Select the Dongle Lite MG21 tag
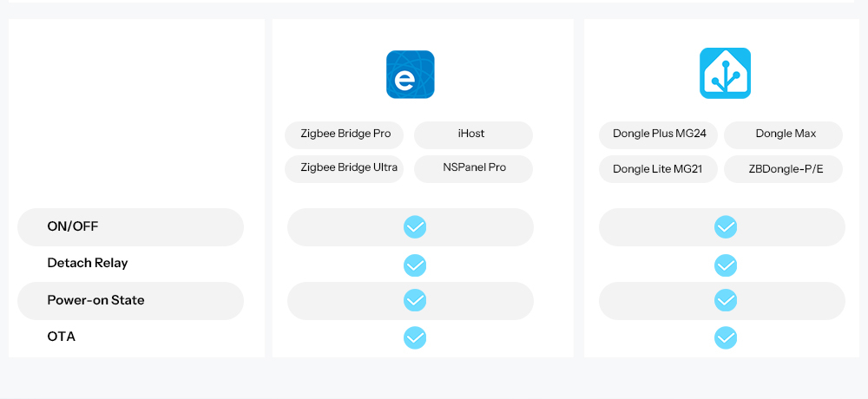The image size is (868, 399). [x=657, y=169]
